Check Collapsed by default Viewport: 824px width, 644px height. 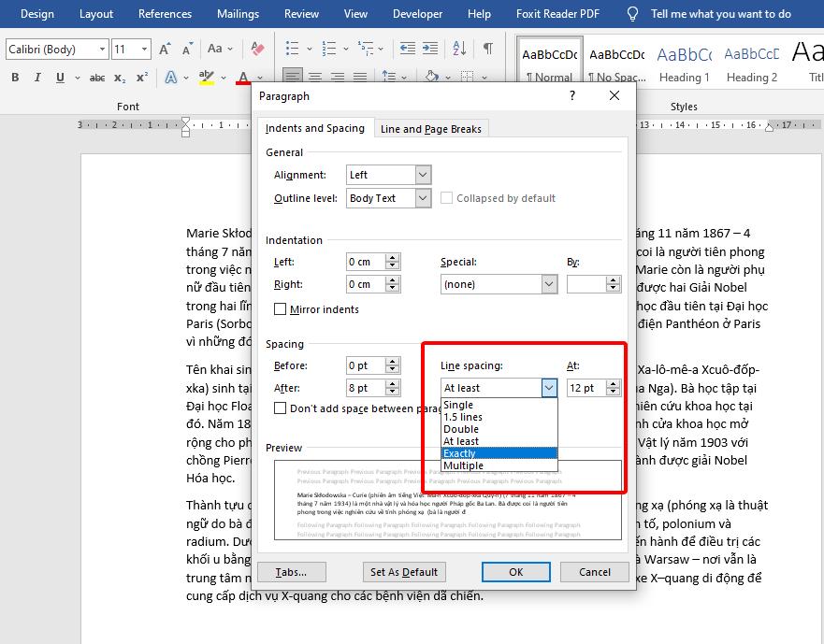tap(448, 197)
